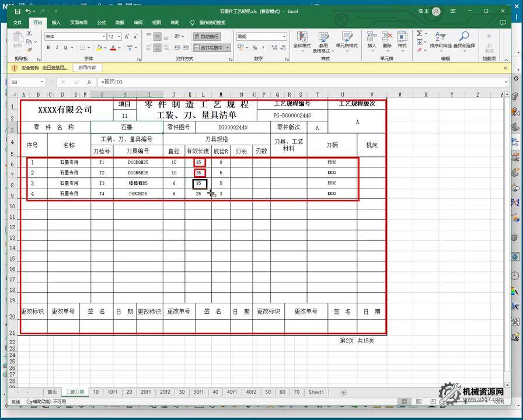Image resolution: width=523 pixels, height=420 pixels.
Task: Click the italic formatting button
Action: coord(57,48)
